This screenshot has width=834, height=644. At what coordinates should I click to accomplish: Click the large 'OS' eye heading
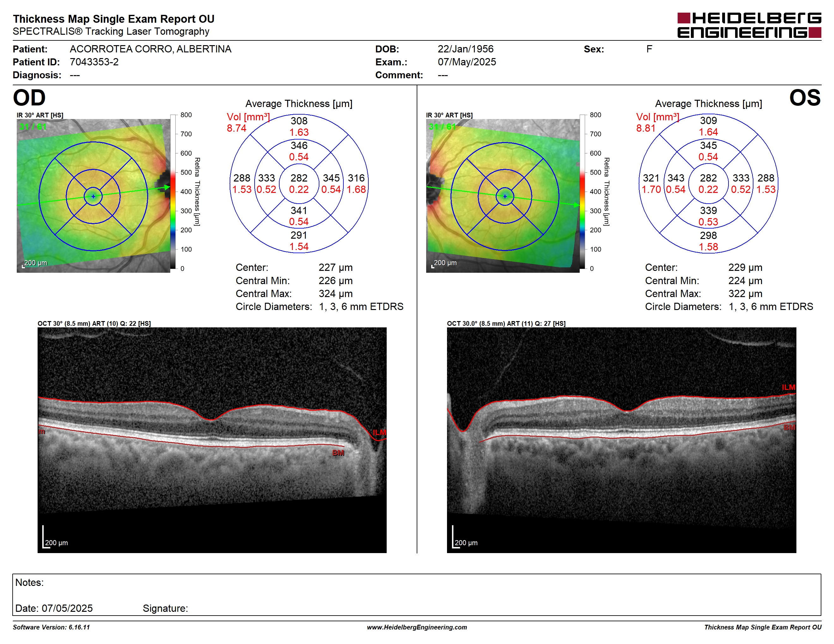(x=805, y=98)
